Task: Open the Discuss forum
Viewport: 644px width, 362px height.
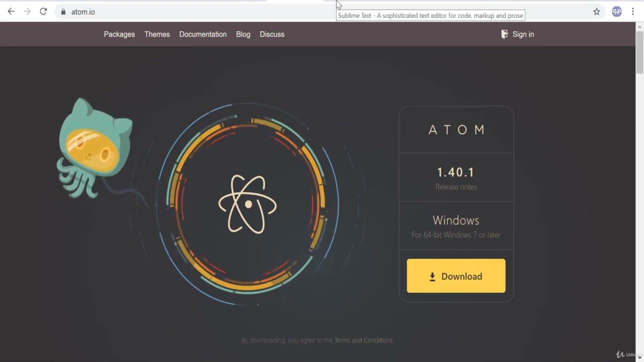Action: [272, 34]
